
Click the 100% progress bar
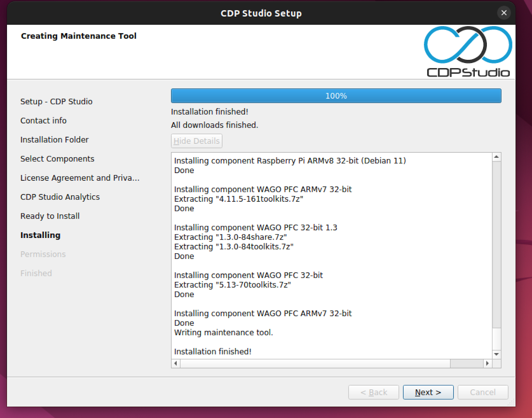point(336,96)
